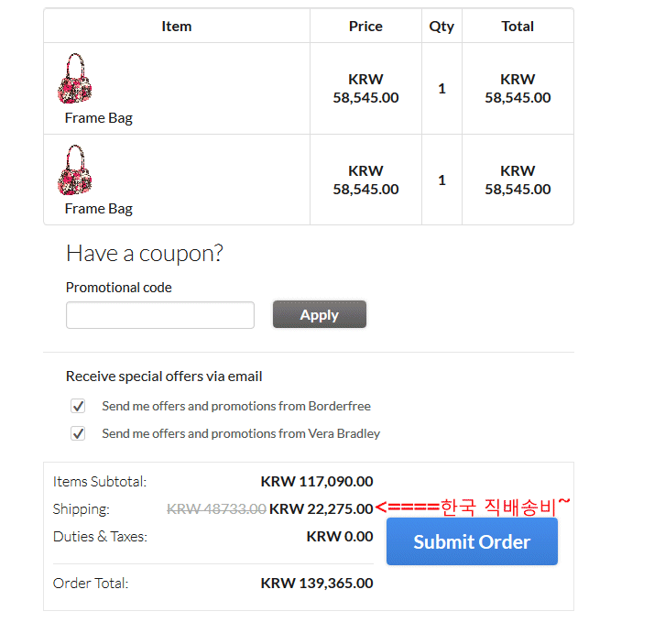Click the Total column header
This screenshot has width=665, height=644.
click(x=518, y=27)
